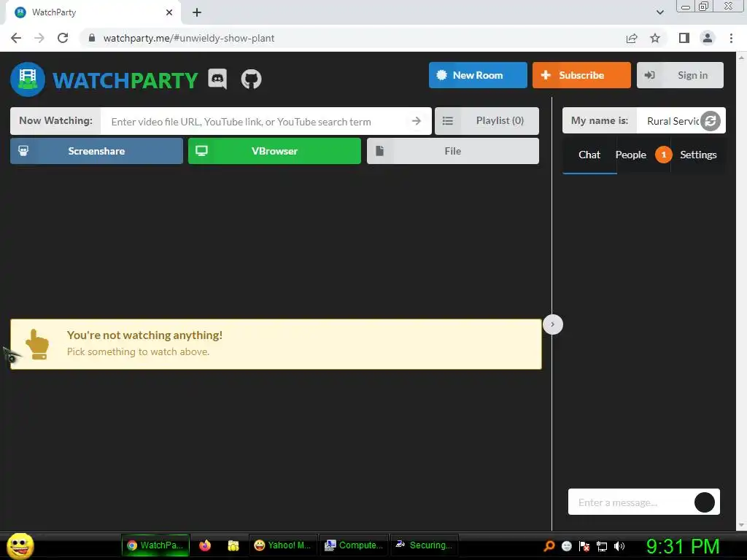Click the WatchParty film logo icon
The height and width of the screenshot is (560, 747).
(x=28, y=79)
